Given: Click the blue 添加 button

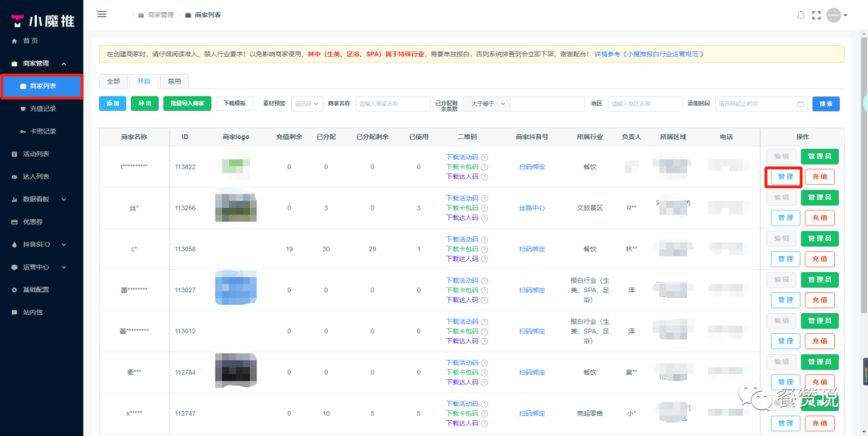Looking at the screenshot, I should point(113,104).
